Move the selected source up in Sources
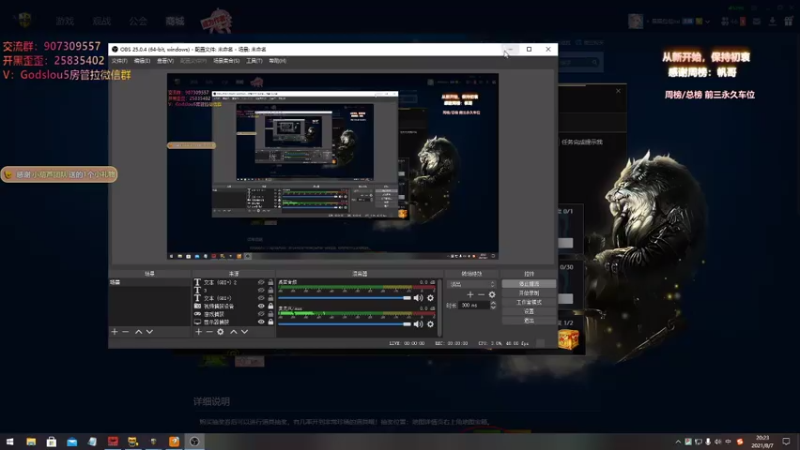This screenshot has width=800, height=450. [x=234, y=332]
